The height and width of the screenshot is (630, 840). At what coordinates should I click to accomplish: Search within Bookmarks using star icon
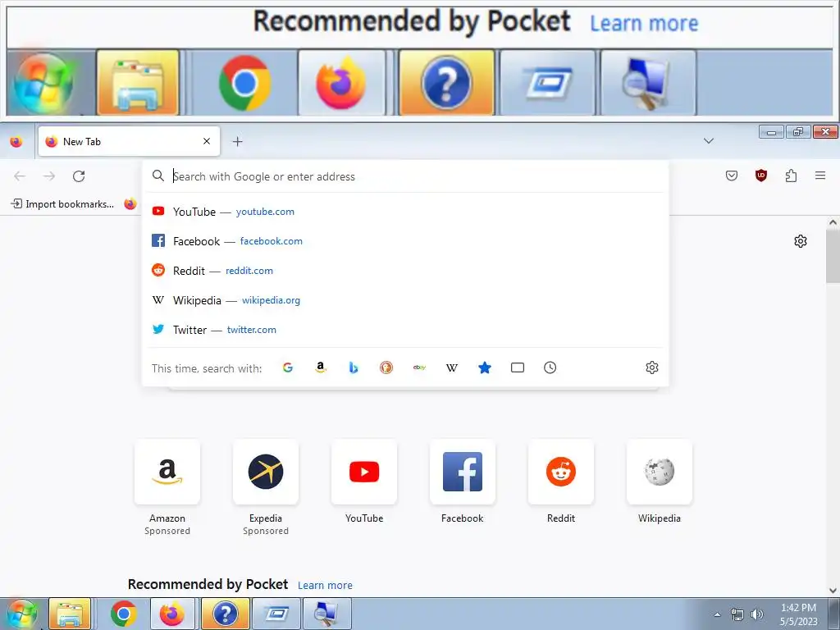tap(484, 367)
